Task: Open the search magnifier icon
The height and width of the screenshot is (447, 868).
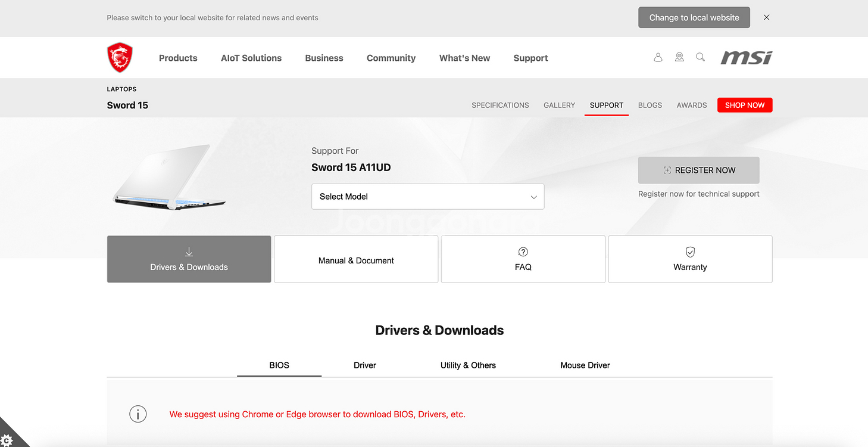Action: (x=701, y=57)
